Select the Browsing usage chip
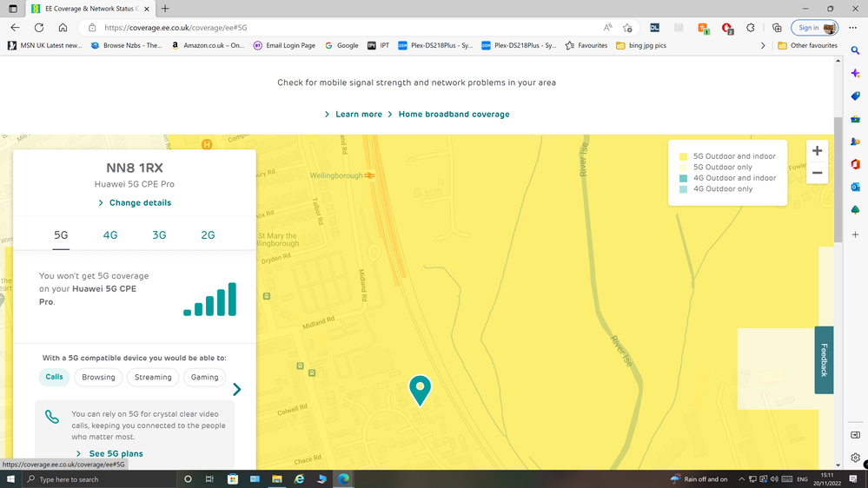The height and width of the screenshot is (488, 868). point(98,377)
